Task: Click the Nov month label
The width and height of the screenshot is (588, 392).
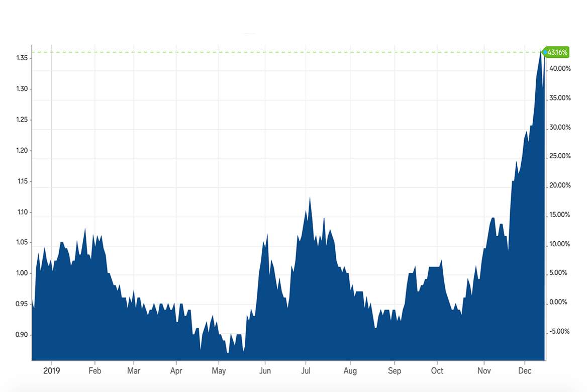Action: pos(484,370)
